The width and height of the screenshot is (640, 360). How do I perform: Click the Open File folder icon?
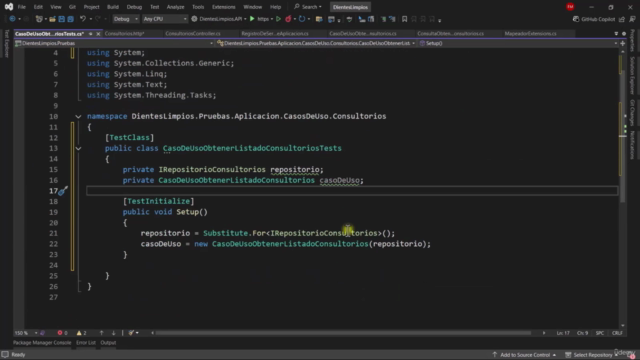click(x=52, y=19)
